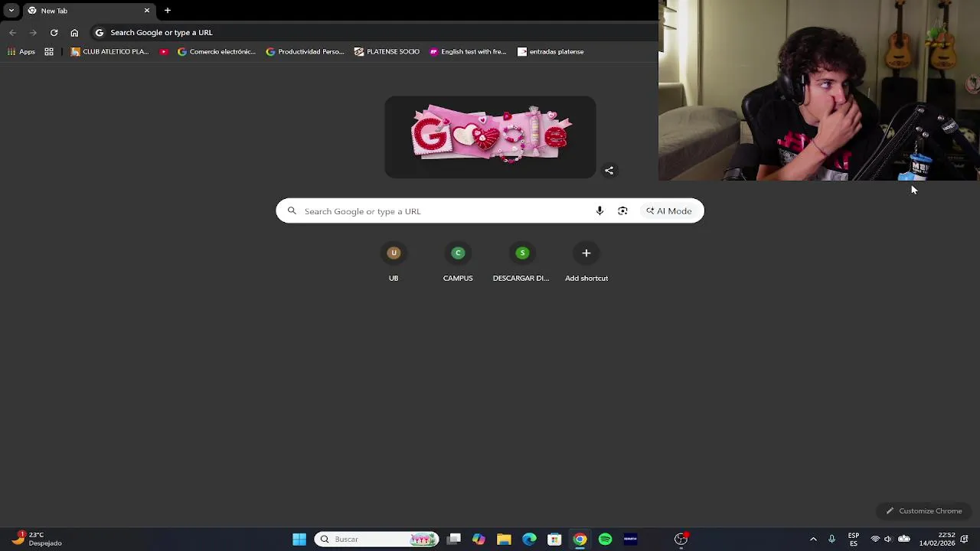Open CLUB ATLETICO PLA... bookmark
This screenshot has height=551, width=980.
pyautogui.click(x=109, y=52)
